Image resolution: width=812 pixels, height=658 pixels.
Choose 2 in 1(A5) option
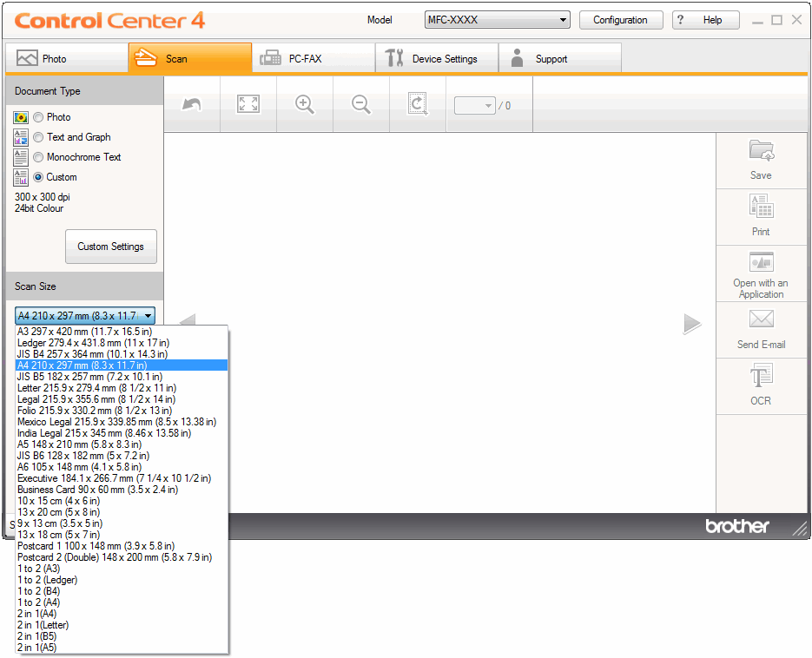click(x=122, y=648)
